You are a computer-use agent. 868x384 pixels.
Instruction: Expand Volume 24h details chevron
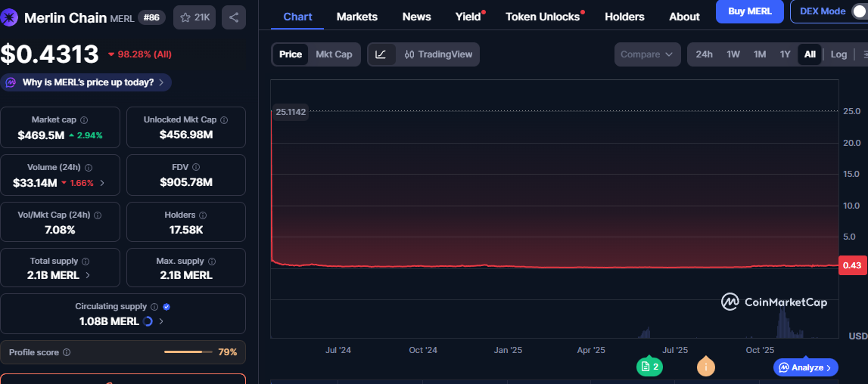[102, 183]
